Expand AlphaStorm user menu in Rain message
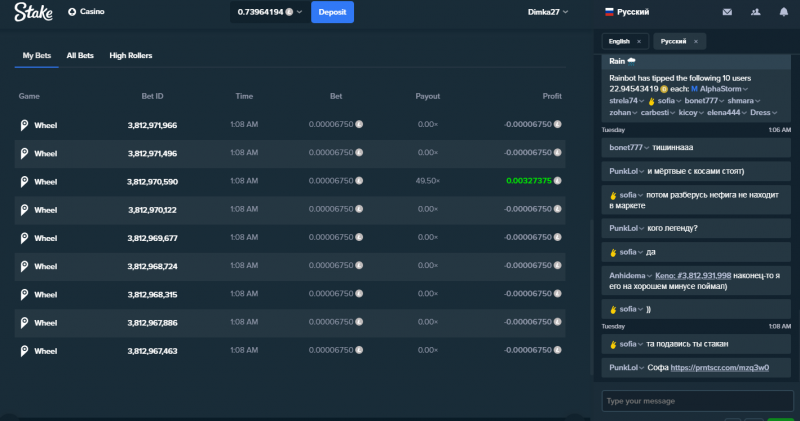The height and width of the screenshot is (421, 800). pos(745,89)
